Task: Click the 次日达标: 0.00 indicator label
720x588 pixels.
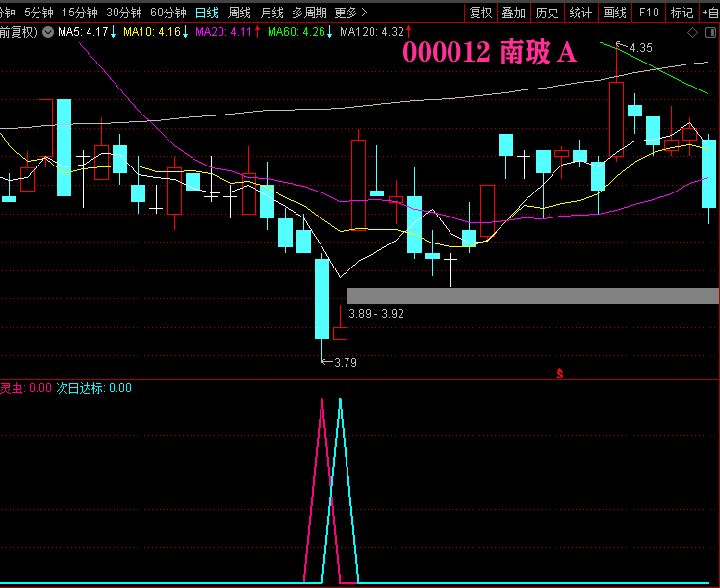Action: click(93, 388)
